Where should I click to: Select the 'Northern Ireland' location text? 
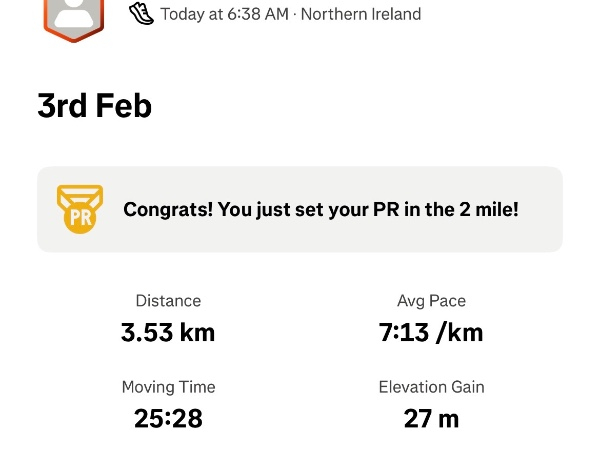(x=360, y=15)
